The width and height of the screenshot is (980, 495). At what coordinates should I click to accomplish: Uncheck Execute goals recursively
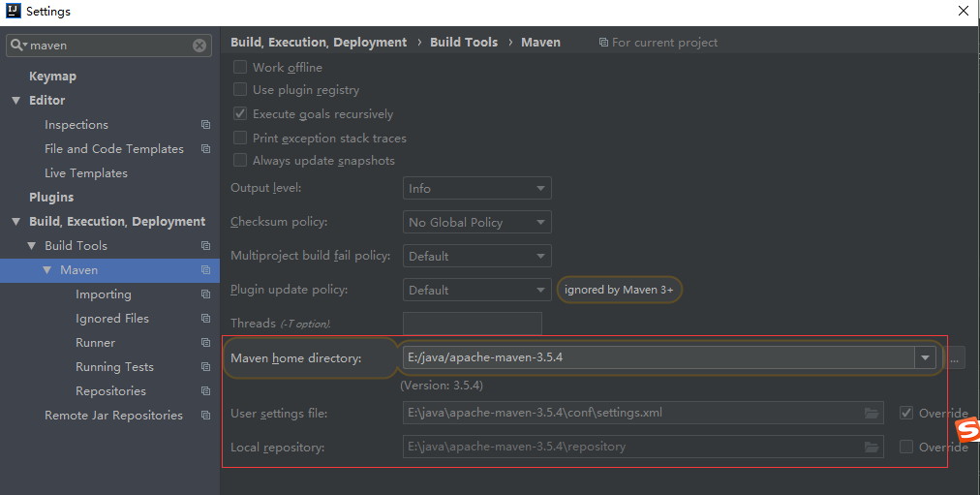[x=240, y=113]
